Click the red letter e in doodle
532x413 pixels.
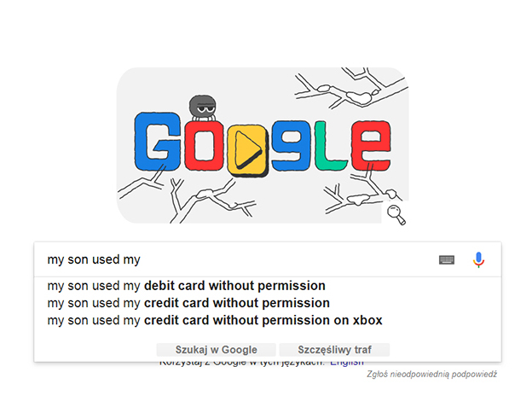tap(371, 145)
